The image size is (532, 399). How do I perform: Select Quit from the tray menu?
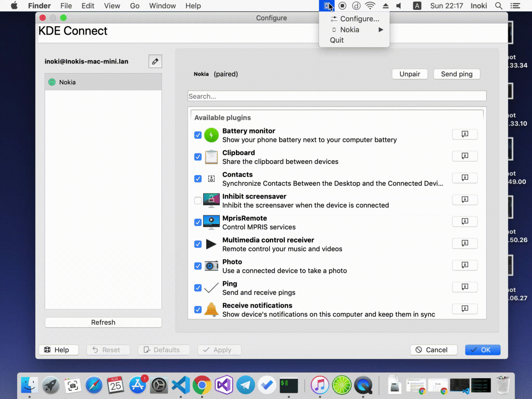click(337, 40)
